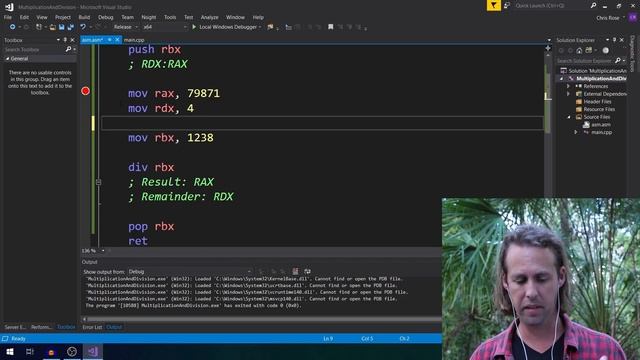Toggle the breakpoint on mov rax line
Viewport: 640px width, 360px height.
coord(85,91)
